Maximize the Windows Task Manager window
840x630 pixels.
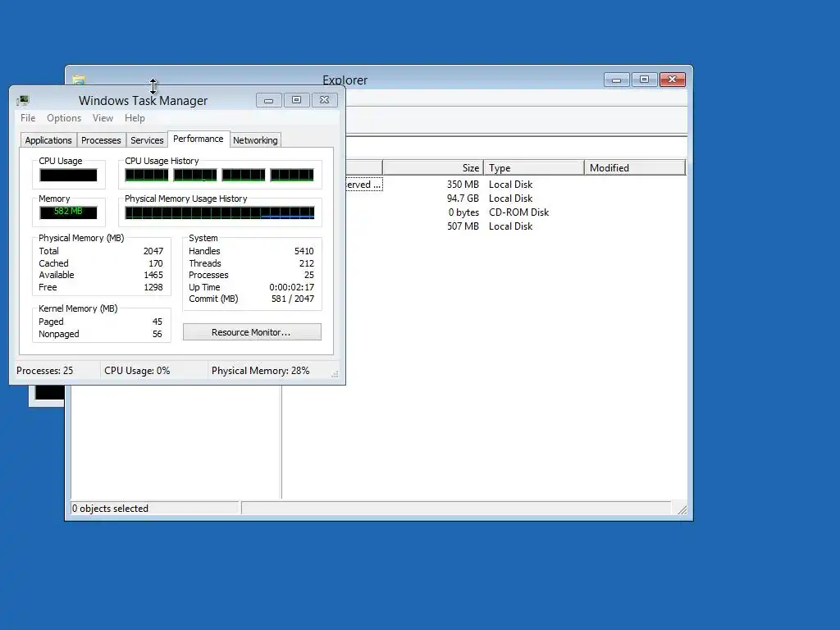pyautogui.click(x=297, y=100)
